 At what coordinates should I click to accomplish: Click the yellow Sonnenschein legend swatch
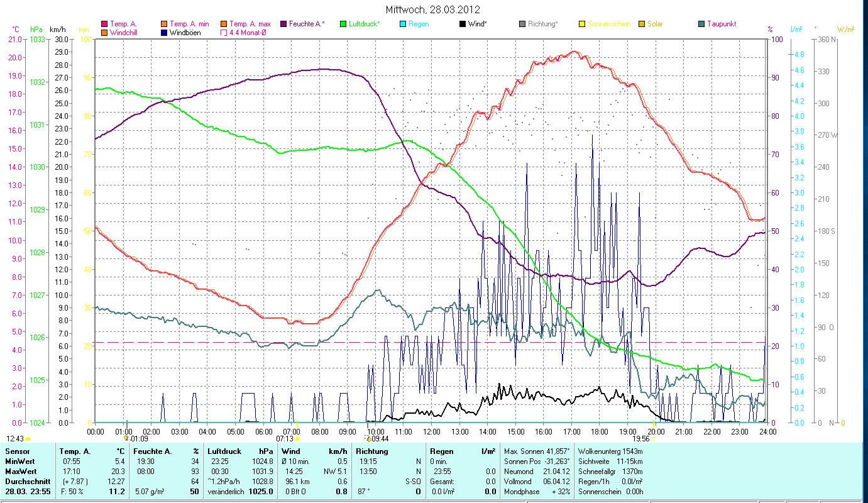pyautogui.click(x=582, y=25)
